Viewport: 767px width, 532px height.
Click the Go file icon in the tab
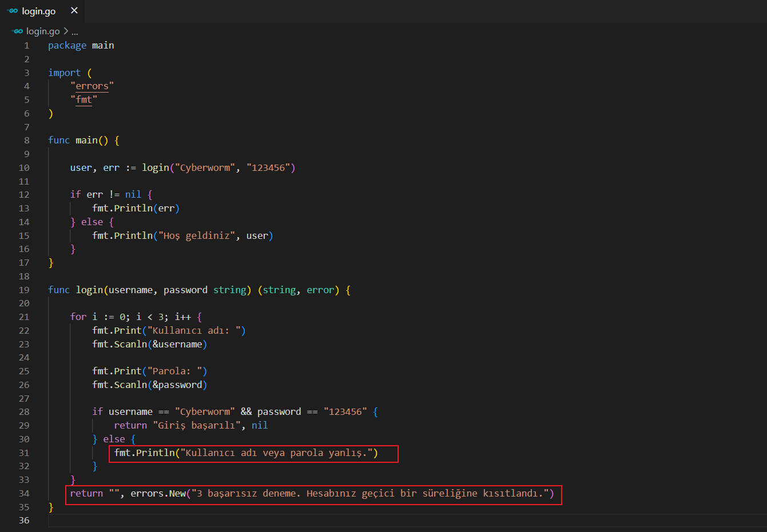pyautogui.click(x=13, y=11)
